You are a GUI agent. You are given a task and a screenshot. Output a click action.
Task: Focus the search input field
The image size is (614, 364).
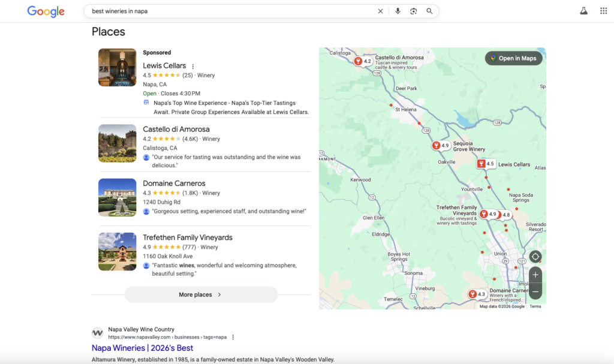pyautogui.click(x=228, y=11)
